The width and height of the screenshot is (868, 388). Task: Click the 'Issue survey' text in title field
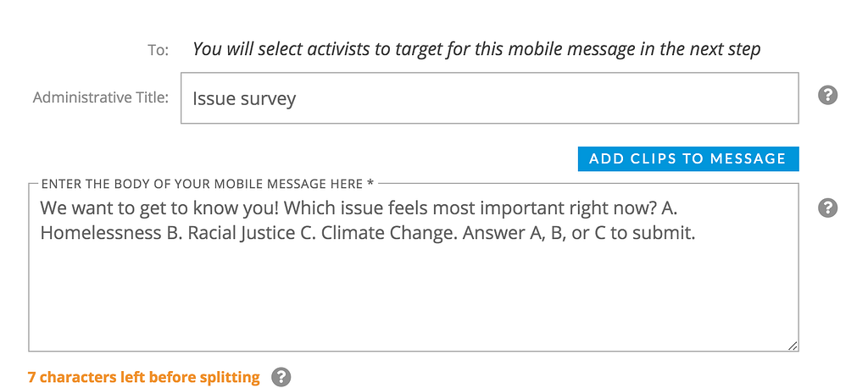(x=244, y=98)
